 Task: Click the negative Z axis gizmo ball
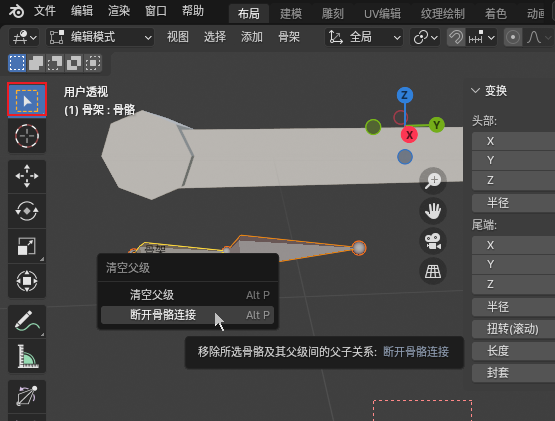click(405, 157)
